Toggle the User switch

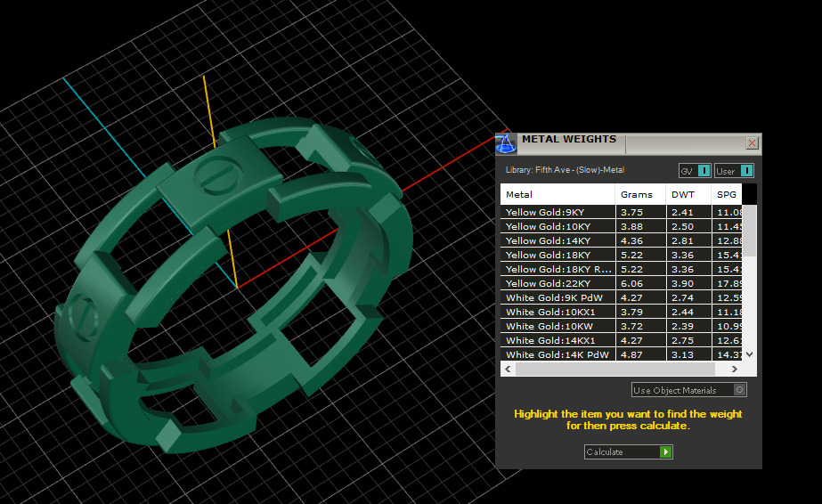(734, 171)
